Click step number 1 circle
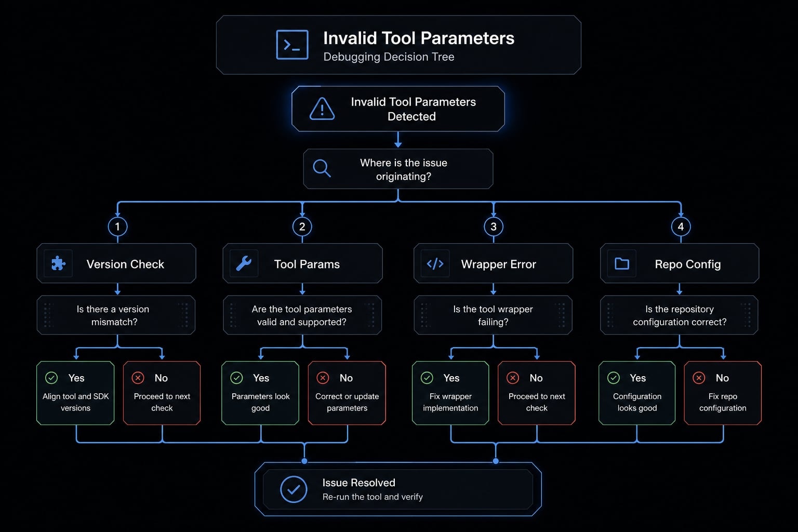The image size is (798, 532). tap(117, 227)
